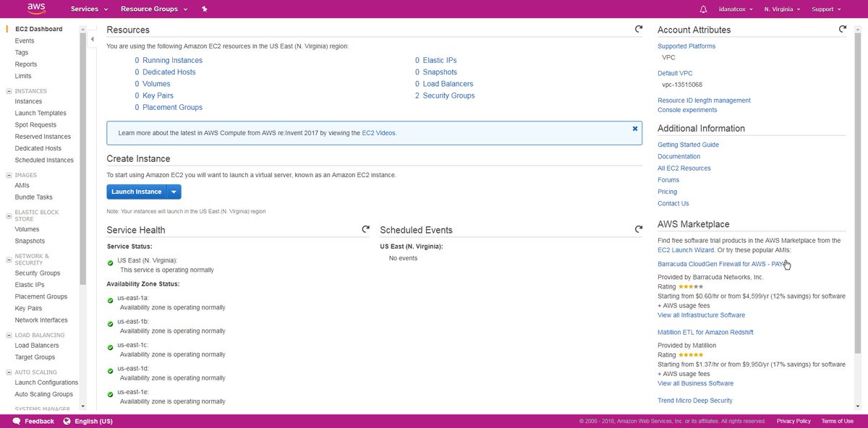
Task: Refresh Scheduled Events list
Action: pyautogui.click(x=638, y=229)
